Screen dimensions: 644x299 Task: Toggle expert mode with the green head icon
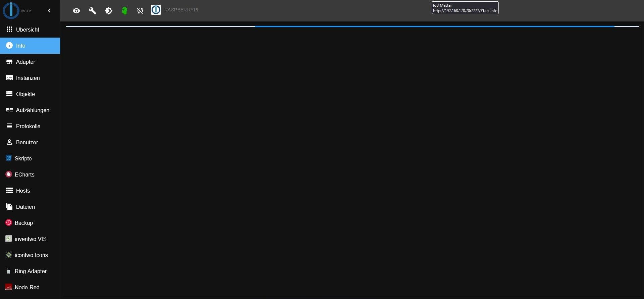pos(124,11)
